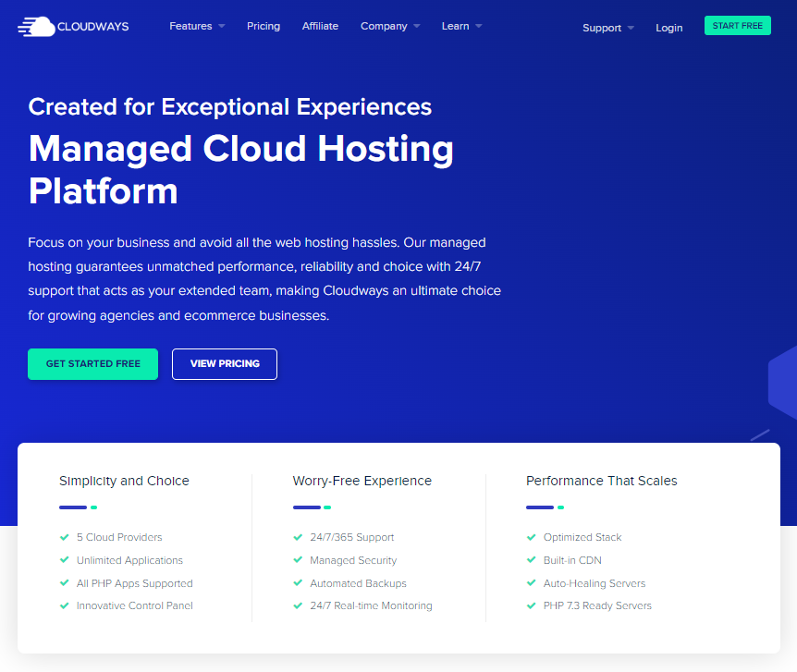Click the Auto-Healing Servers text
Image resolution: width=797 pixels, height=672 pixels.
pos(595,583)
